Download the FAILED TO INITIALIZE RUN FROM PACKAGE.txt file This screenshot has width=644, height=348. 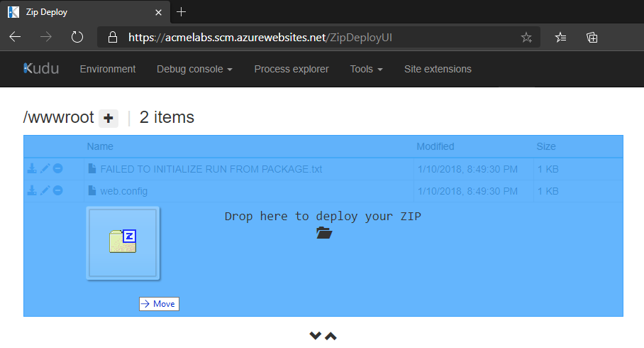pyautogui.click(x=32, y=168)
